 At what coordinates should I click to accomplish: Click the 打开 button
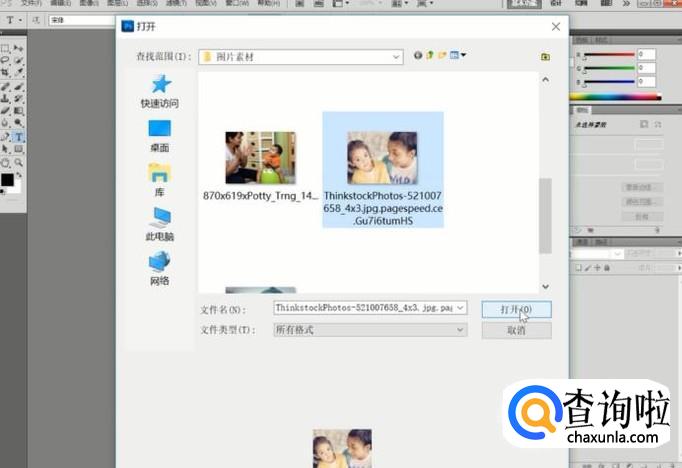pyautogui.click(x=516, y=310)
